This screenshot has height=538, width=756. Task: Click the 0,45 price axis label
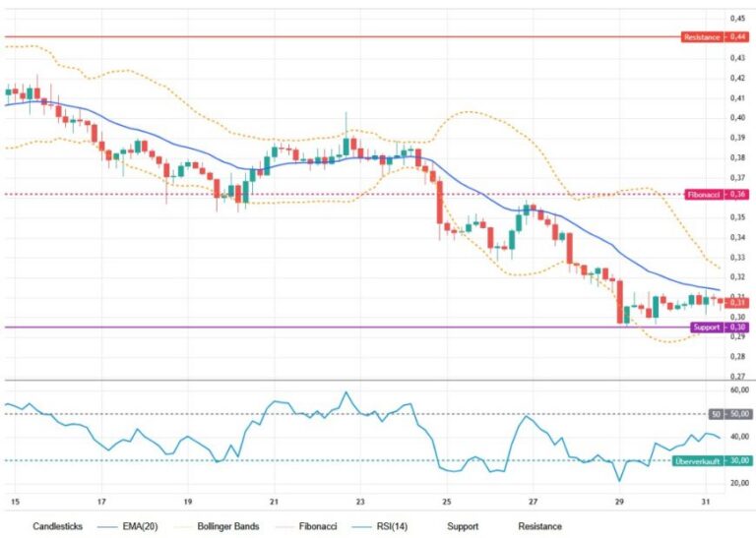[737, 19]
